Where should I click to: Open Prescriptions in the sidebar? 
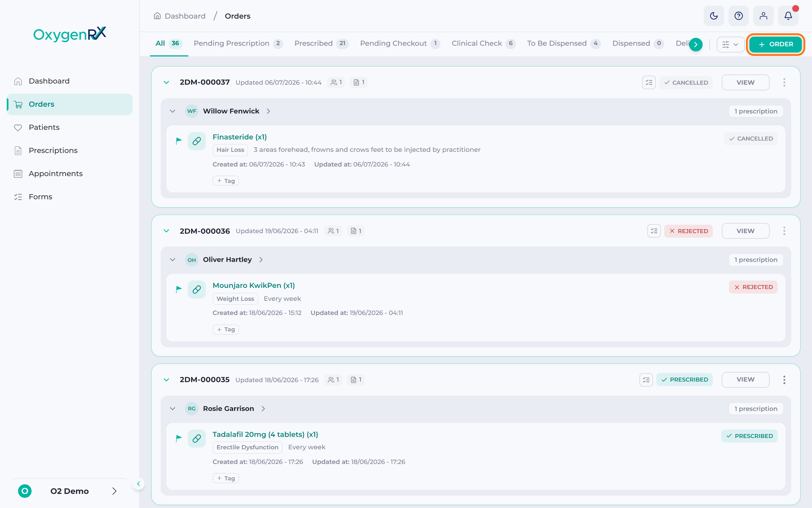[69, 150]
